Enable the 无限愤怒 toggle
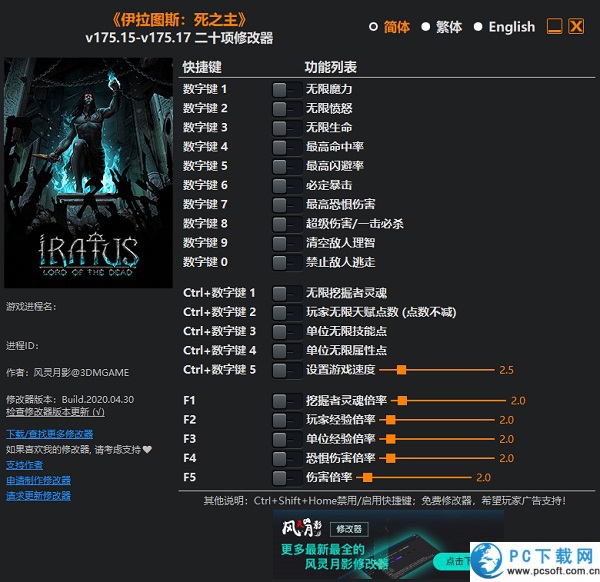This screenshot has height=582, width=600. [287, 109]
